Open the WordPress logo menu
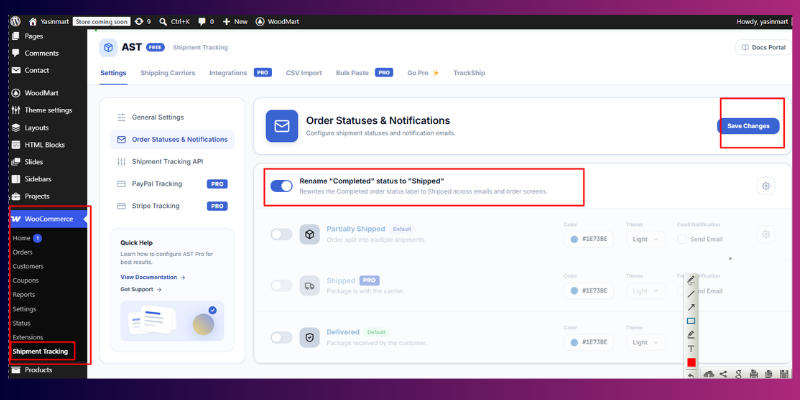This screenshot has width=800, height=400. coord(16,21)
